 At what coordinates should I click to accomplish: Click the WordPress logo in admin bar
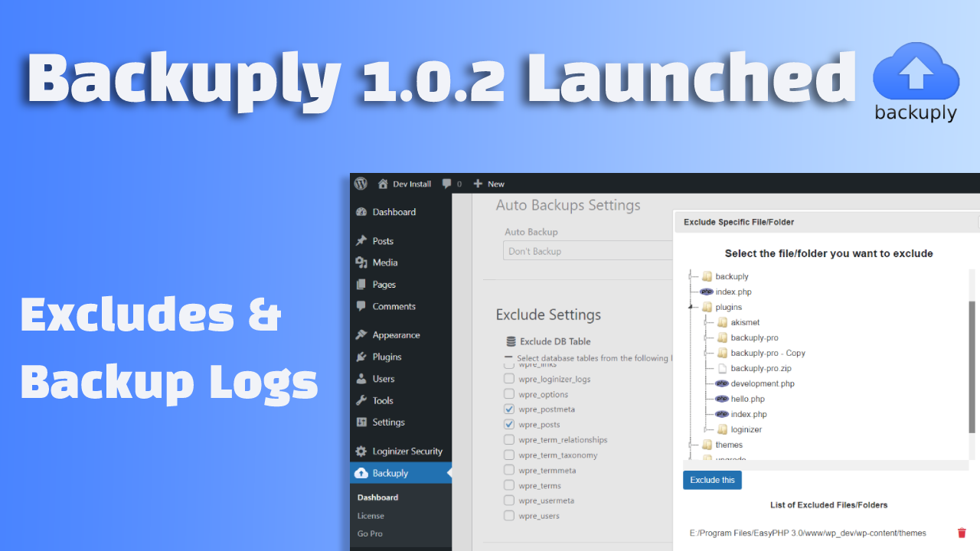(361, 183)
